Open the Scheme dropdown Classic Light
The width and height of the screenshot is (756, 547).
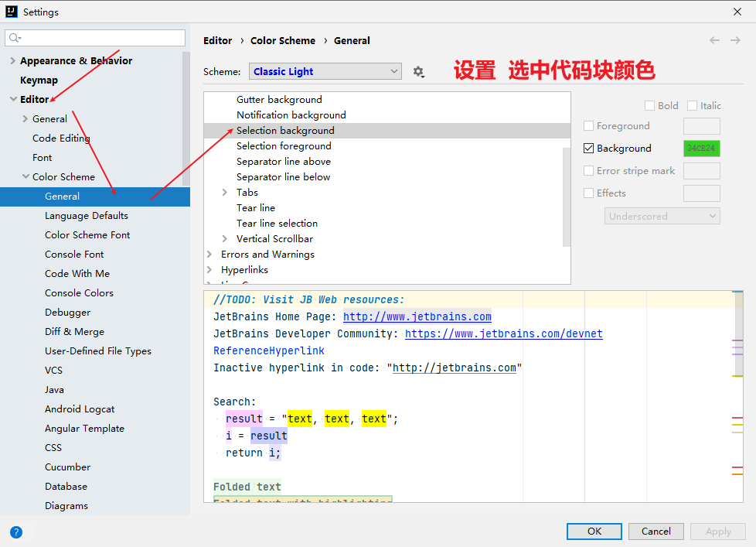(x=325, y=71)
